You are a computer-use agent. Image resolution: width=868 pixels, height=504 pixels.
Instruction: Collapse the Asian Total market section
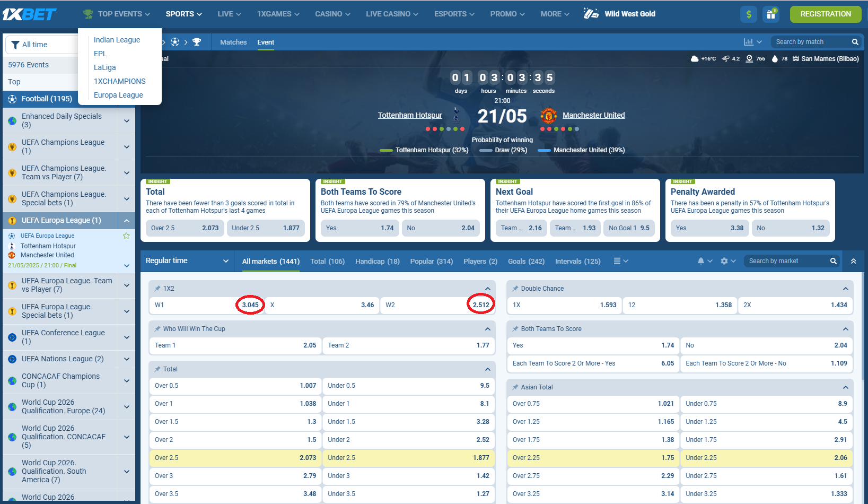pyautogui.click(x=846, y=387)
